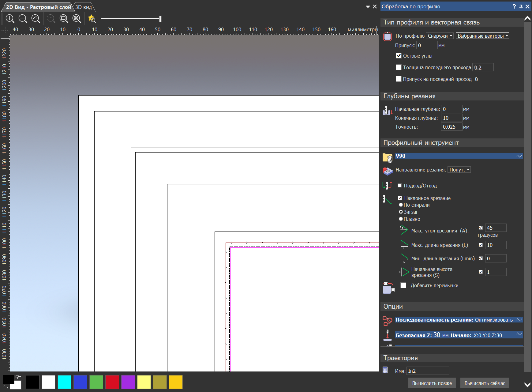Image resolution: width=532 pixels, height=392 pixels.
Task: Enable the Подвод/Отвод checkbox
Action: point(399,186)
